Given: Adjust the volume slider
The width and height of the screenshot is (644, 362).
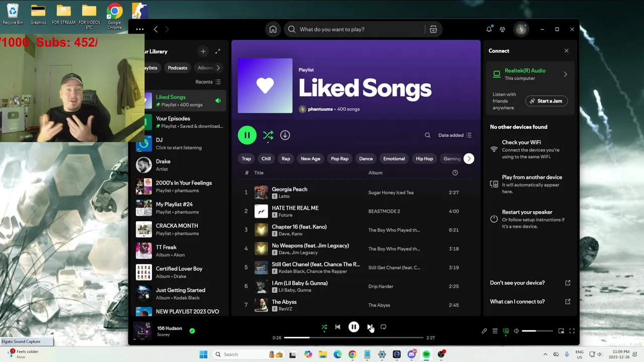Looking at the screenshot, I should point(537,331).
